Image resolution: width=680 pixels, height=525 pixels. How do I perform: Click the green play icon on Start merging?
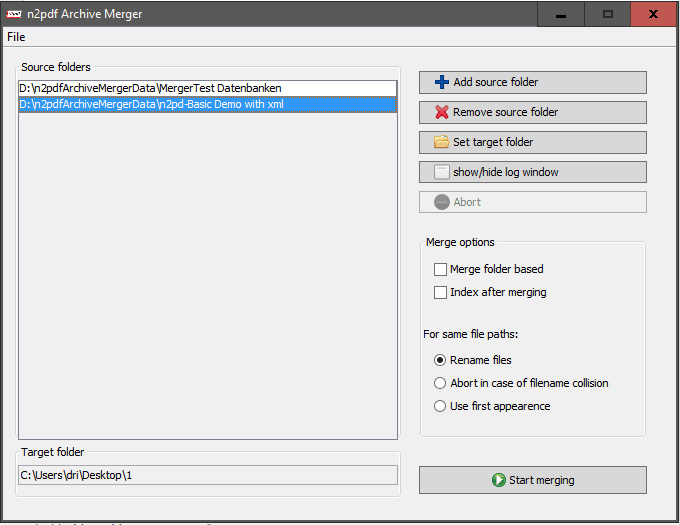point(499,480)
